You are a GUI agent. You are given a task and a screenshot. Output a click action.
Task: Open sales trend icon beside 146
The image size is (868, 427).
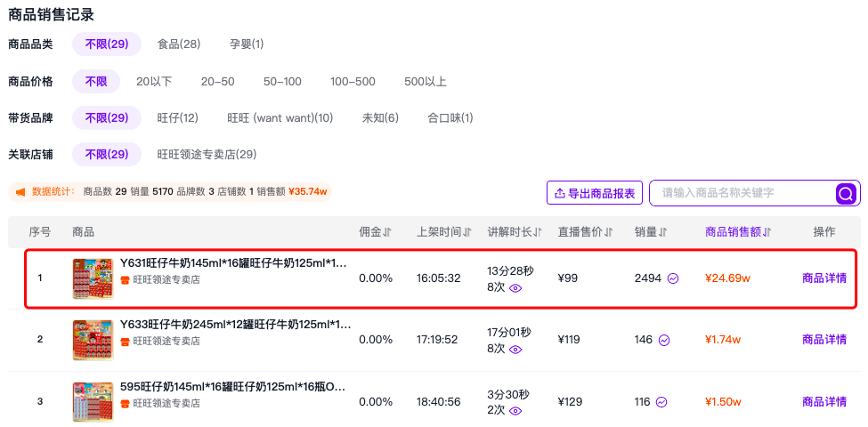click(664, 340)
